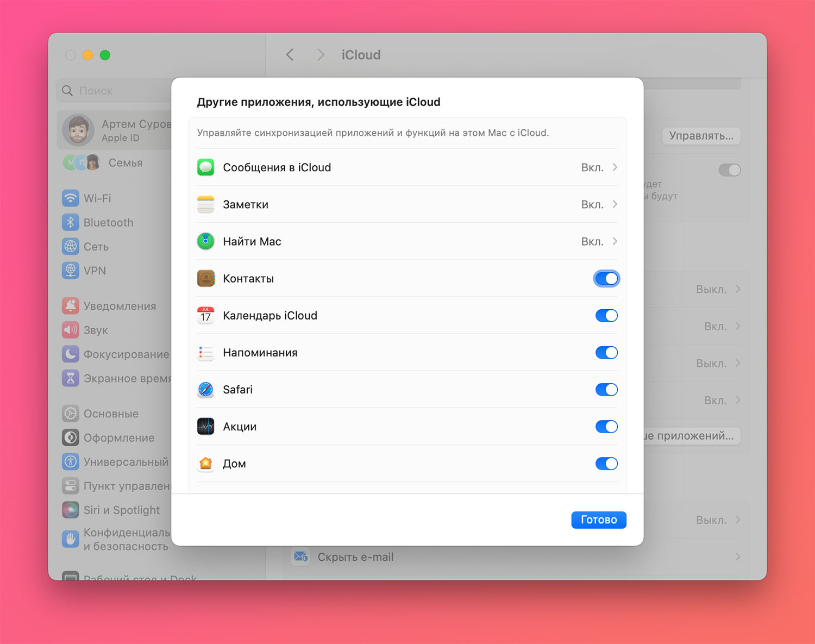Confirm with the Готово button
Screen dimensions: 815x644
599,520
